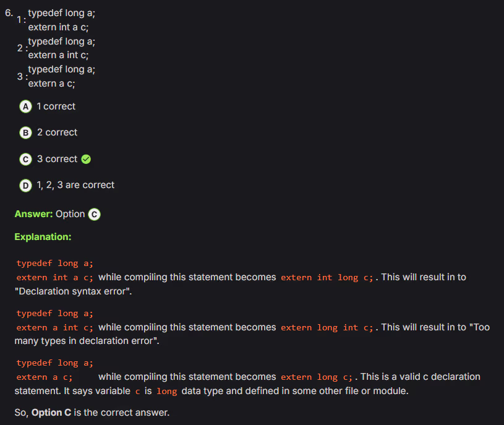The width and height of the screenshot is (504, 425).
Task: Click the question number 6
Action: tap(8, 12)
